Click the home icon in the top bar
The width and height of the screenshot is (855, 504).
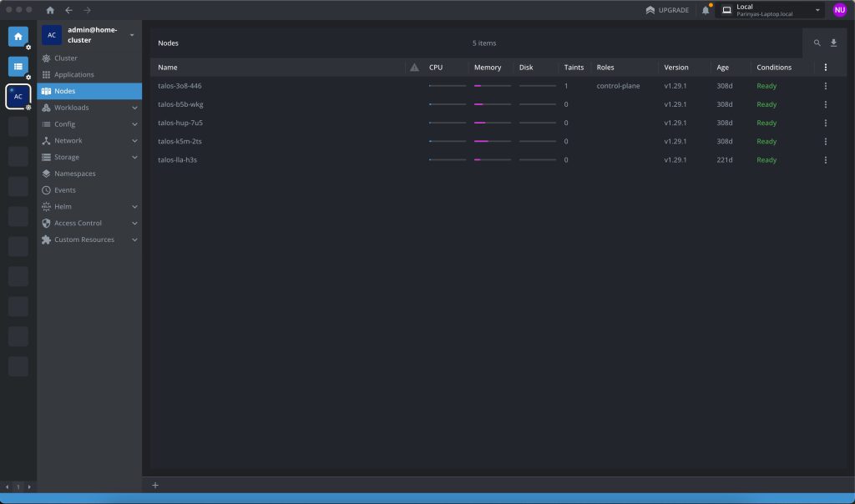(x=50, y=10)
